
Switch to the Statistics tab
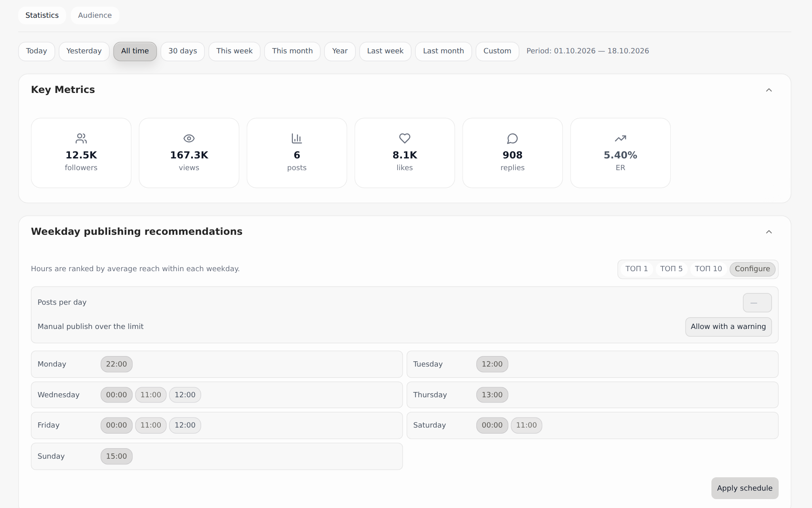click(x=42, y=15)
